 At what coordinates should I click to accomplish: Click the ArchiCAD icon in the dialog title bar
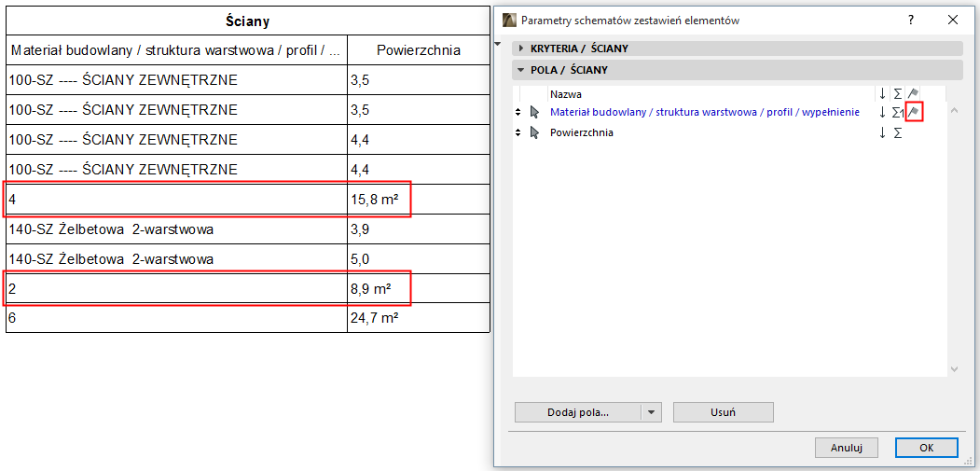point(509,20)
